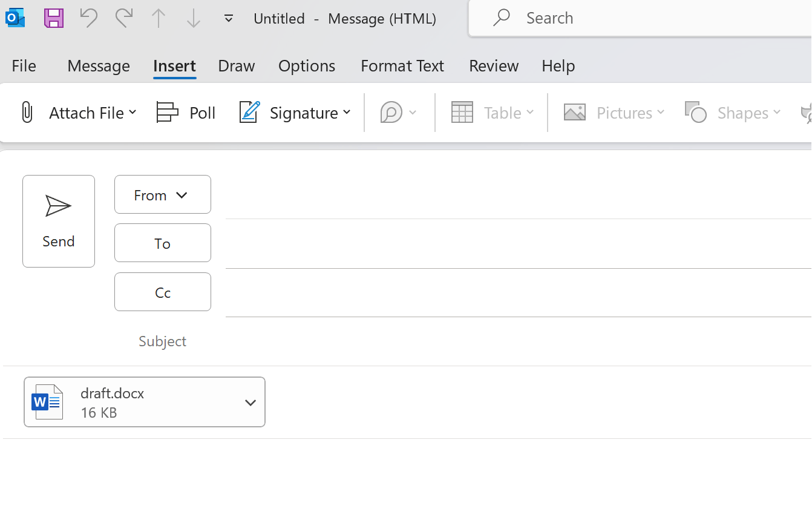This screenshot has height=523, width=812.
Task: Expand the draft.docx attachment options arrow
Action: tap(250, 403)
